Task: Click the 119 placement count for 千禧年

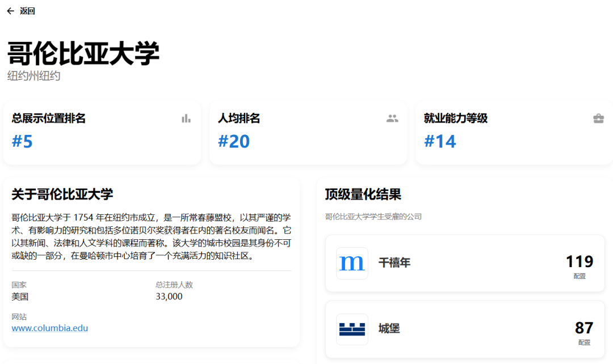Action: click(x=579, y=261)
